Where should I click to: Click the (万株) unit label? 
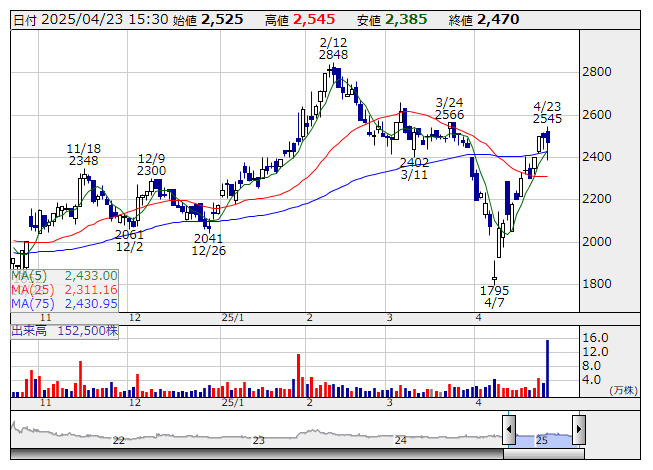tap(623, 390)
